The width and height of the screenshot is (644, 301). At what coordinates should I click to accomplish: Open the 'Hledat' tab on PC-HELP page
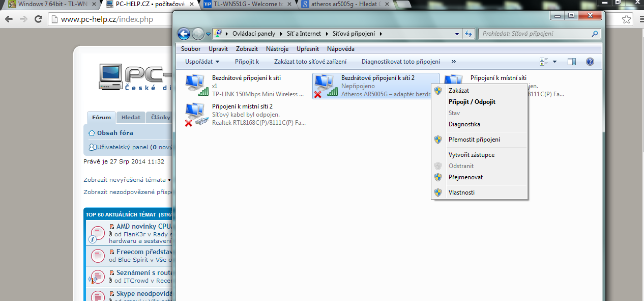[x=131, y=117]
